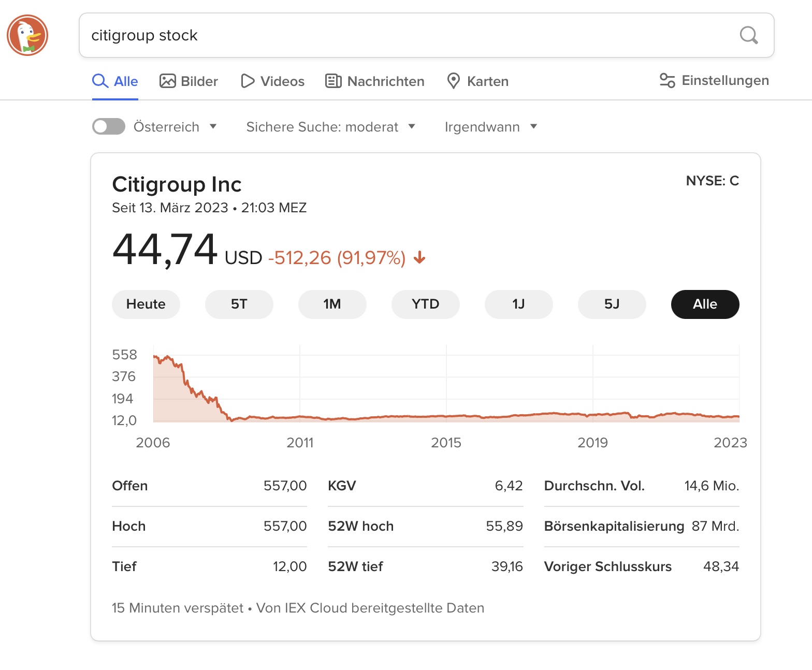
Task: Click the Börsenkapitalisierung value 87 Mrd.
Action: 715,526
